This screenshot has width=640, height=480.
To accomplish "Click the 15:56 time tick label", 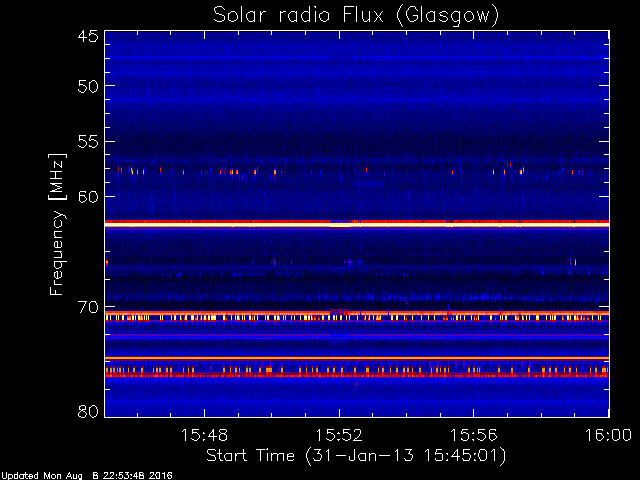I will (x=473, y=435).
